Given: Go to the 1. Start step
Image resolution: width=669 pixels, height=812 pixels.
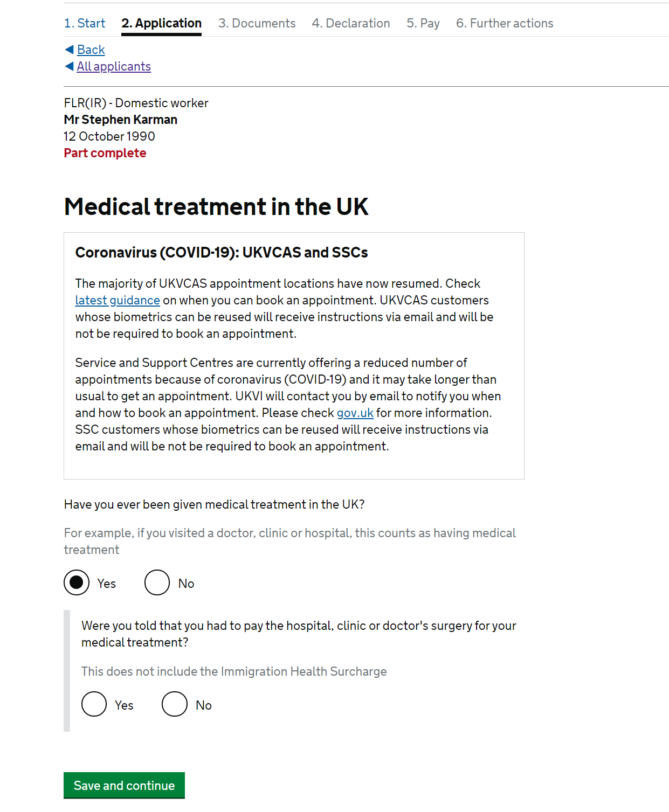Looking at the screenshot, I should point(85,23).
